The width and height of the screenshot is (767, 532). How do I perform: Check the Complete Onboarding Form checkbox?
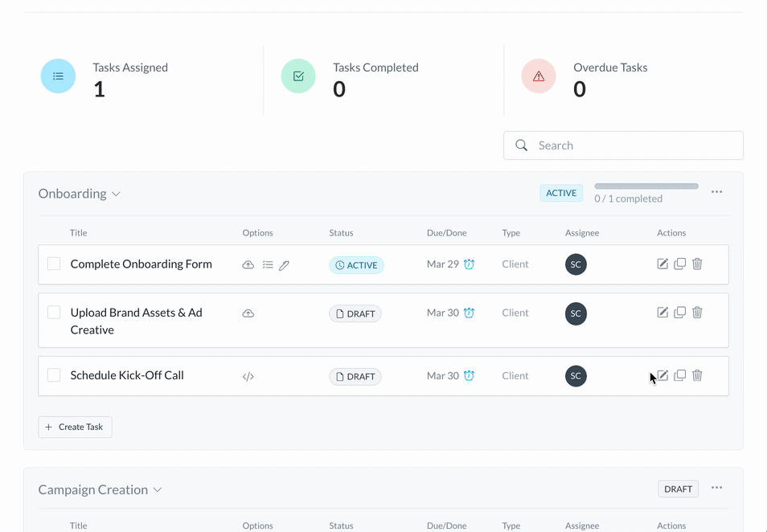[54, 264]
